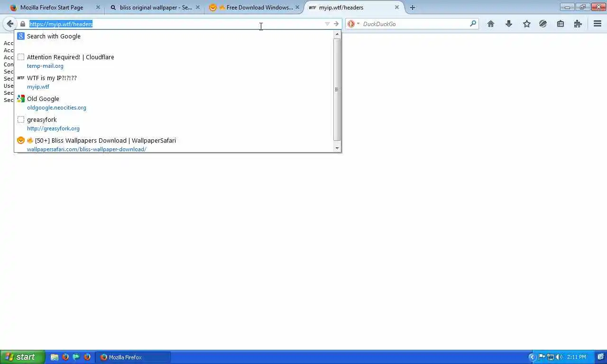
Task: Click Mozilla Firefox taskbar button
Action: pyautogui.click(x=133, y=357)
